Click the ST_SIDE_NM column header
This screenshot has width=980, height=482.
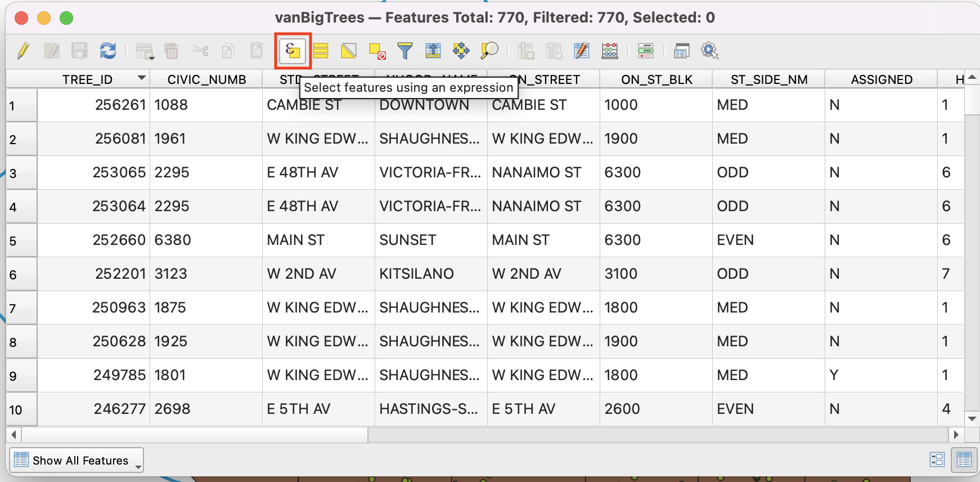[768, 80]
